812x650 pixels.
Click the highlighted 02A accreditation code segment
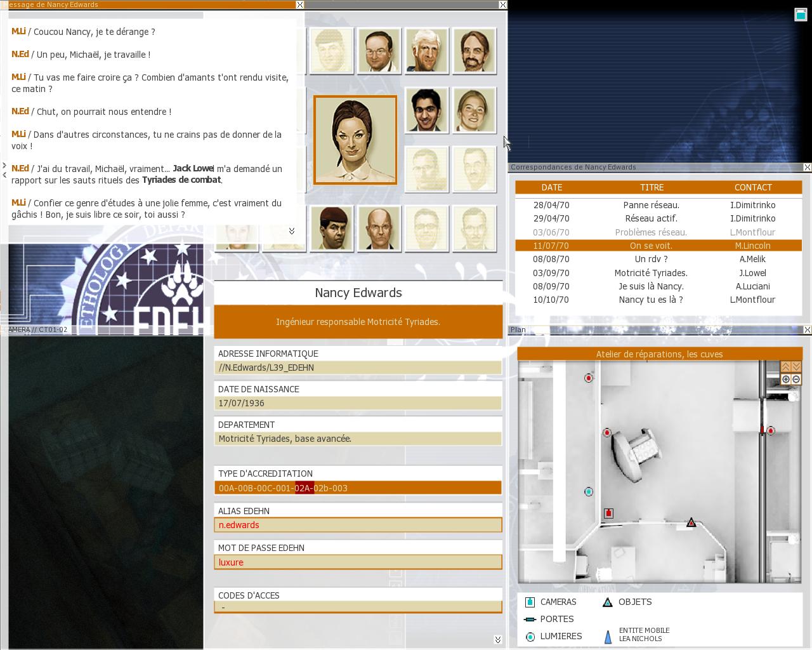click(304, 488)
